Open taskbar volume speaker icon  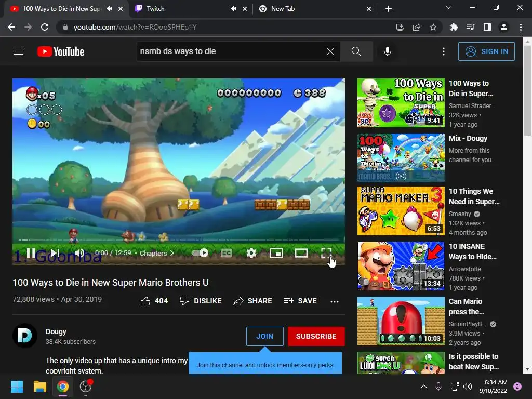(x=468, y=387)
